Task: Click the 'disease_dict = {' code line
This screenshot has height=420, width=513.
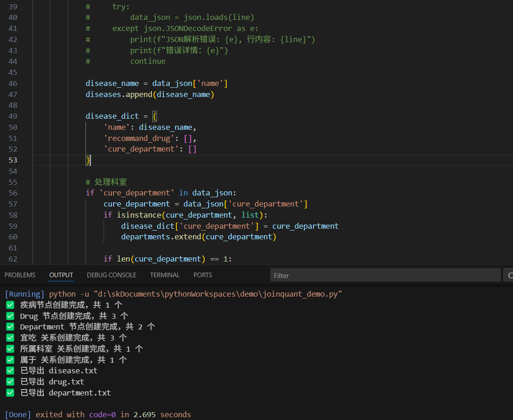Action: tap(121, 116)
